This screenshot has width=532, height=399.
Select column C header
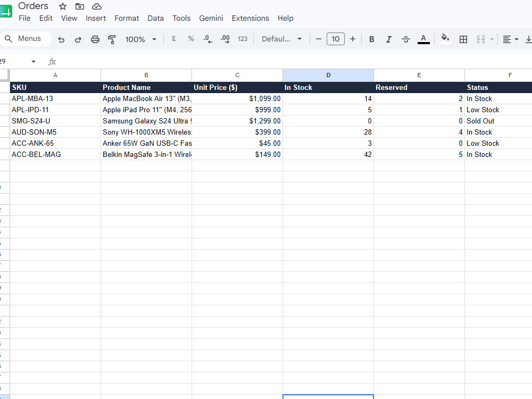(x=237, y=76)
